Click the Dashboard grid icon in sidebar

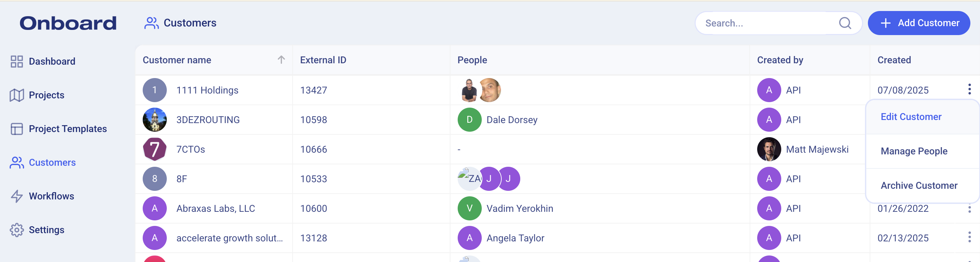(x=17, y=61)
